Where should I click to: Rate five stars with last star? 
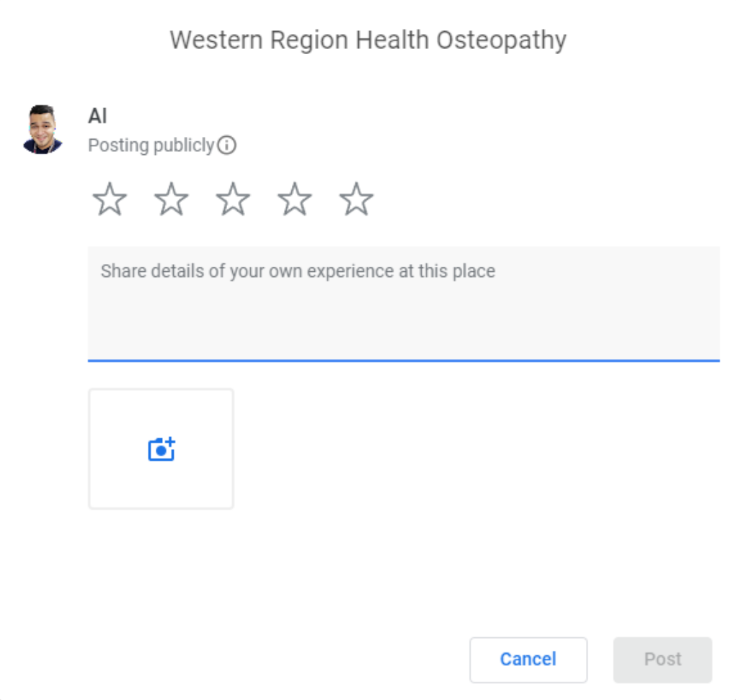point(356,199)
